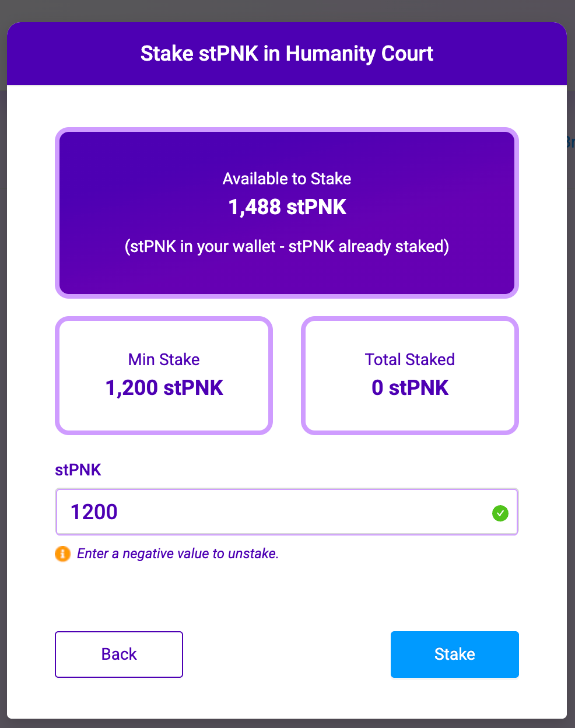Click the 'Stake stPNK in Humanity Court' title

click(x=286, y=54)
